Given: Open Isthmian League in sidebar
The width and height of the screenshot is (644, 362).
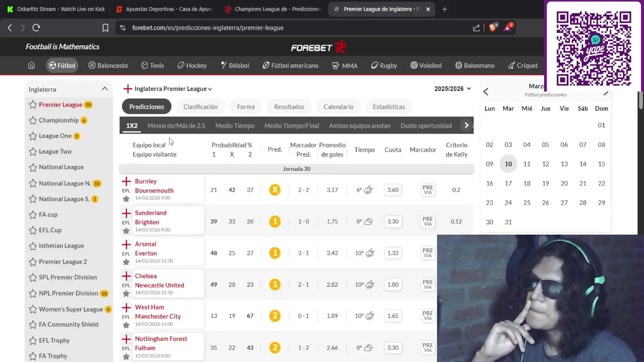Looking at the screenshot, I should click(x=61, y=246).
